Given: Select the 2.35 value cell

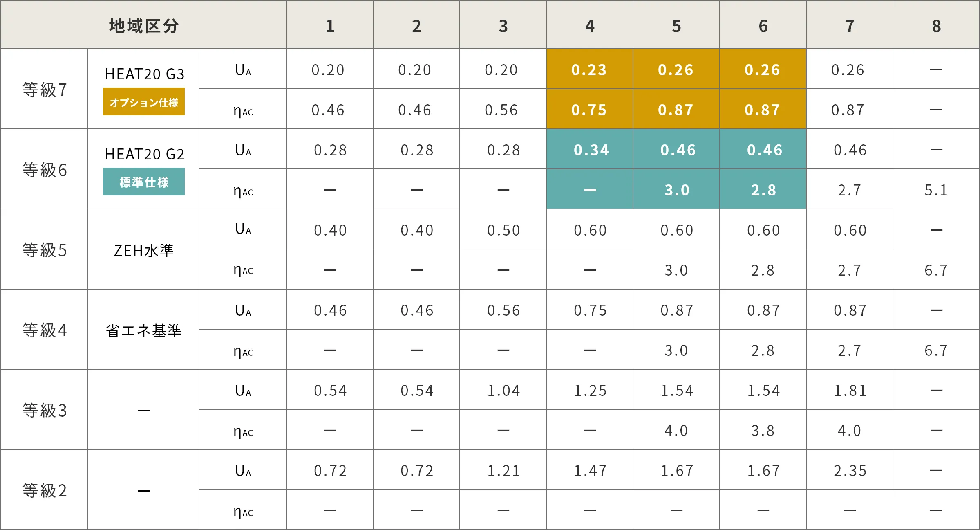Looking at the screenshot, I should (850, 471).
